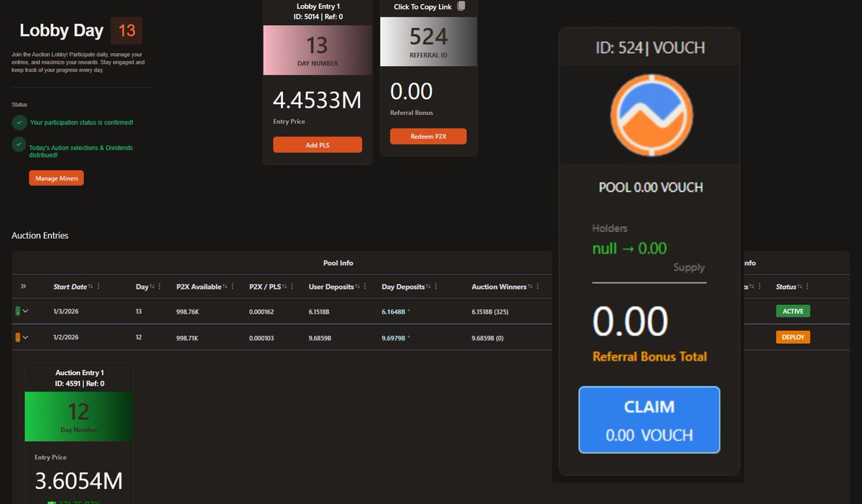Click the 'null → 0.00' holders value
The width and height of the screenshot is (862, 504).
click(629, 248)
